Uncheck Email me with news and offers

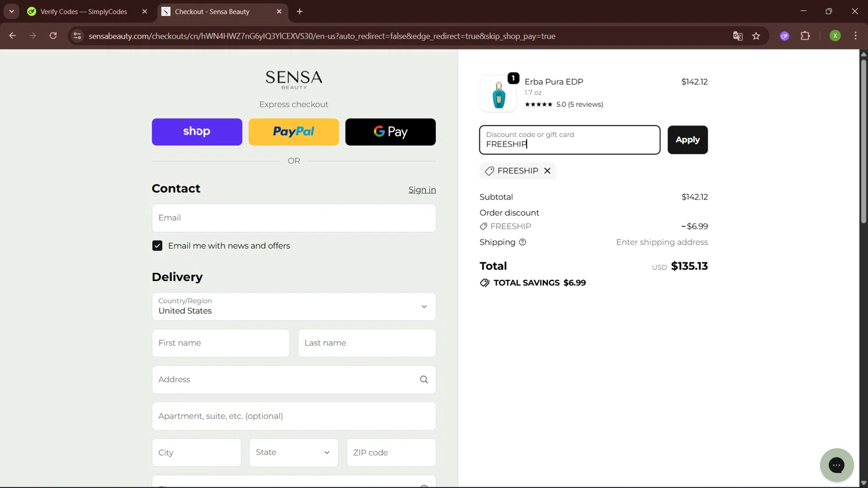point(157,246)
